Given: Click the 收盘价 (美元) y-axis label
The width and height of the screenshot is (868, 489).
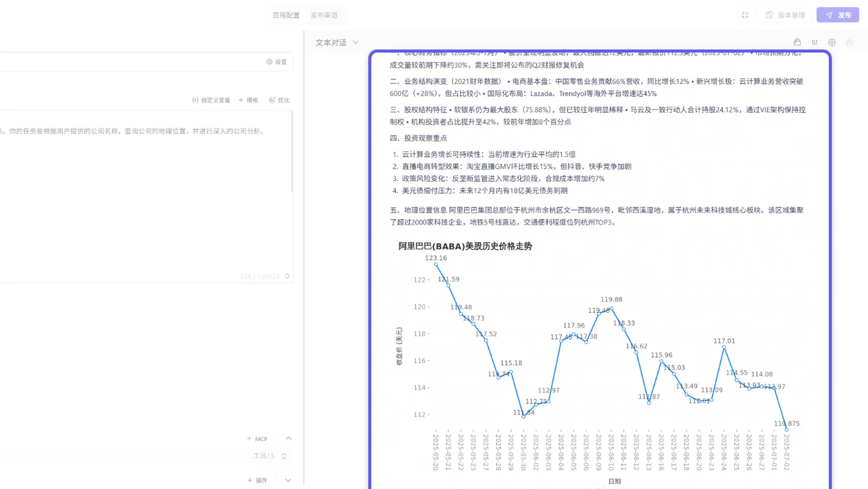Looking at the screenshot, I should pos(399,346).
